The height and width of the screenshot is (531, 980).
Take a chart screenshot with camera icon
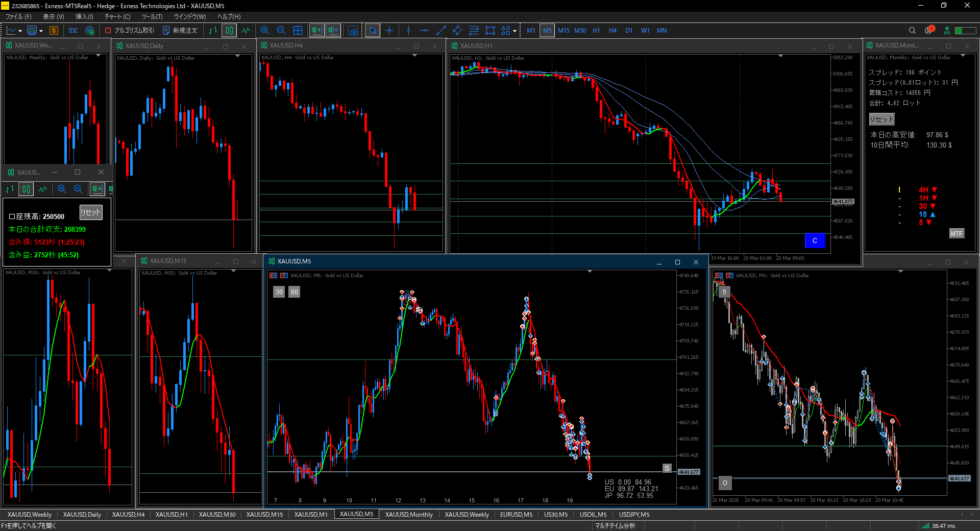click(353, 31)
